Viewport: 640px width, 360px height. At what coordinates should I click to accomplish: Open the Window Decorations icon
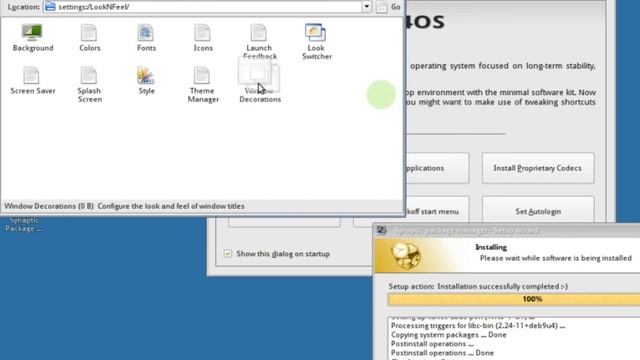click(260, 84)
